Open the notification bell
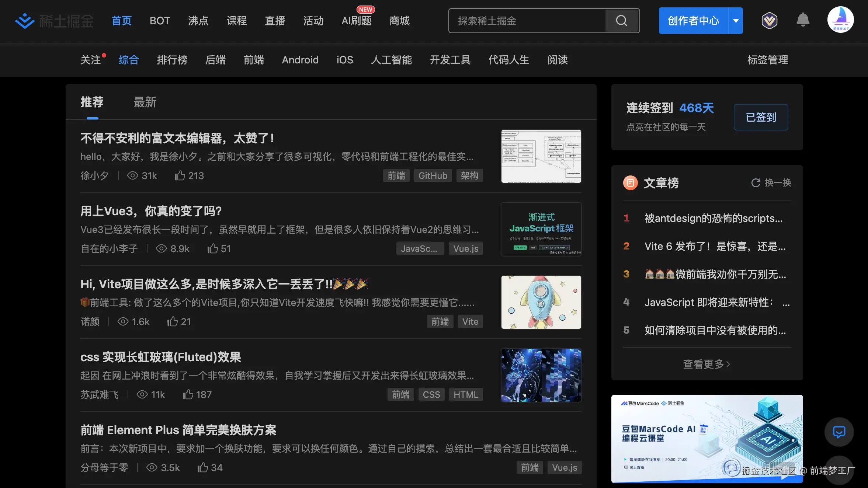868x488 pixels. point(803,20)
